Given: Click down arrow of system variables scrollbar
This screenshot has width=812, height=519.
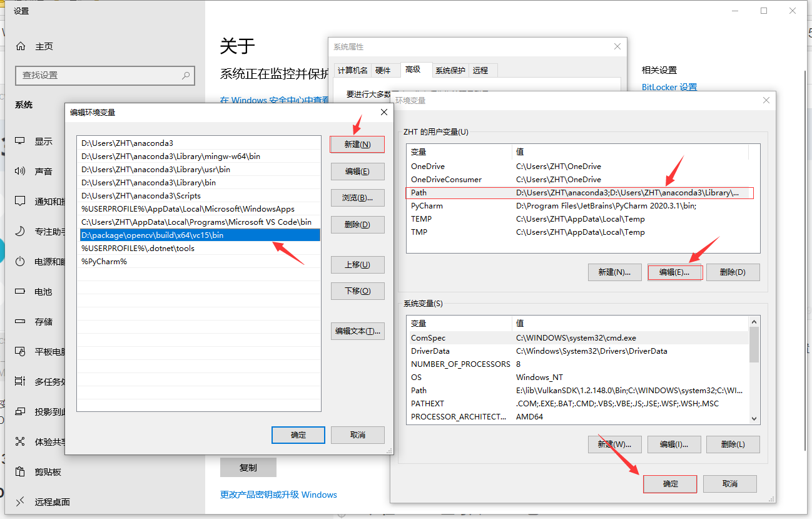Looking at the screenshot, I should pyautogui.click(x=754, y=418).
